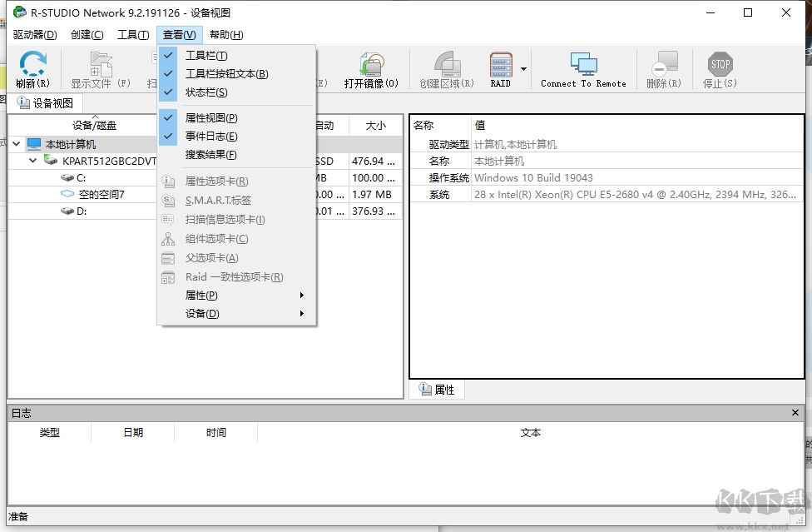Switch to the 属性 tab
This screenshot has height=532, width=812.
point(437,389)
